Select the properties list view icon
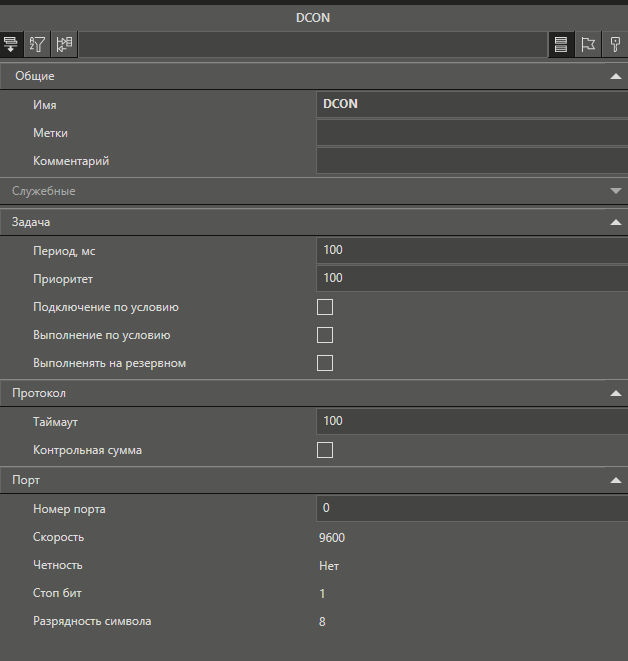The width and height of the screenshot is (628, 661). pos(561,44)
